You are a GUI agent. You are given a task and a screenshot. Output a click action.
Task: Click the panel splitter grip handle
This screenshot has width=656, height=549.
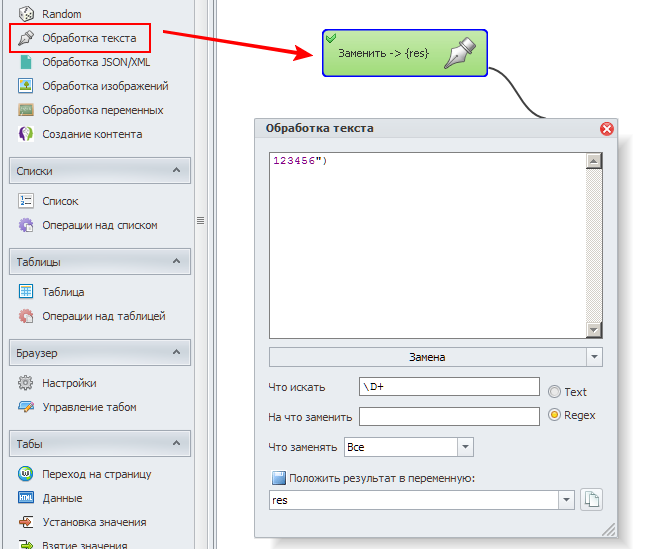click(x=200, y=221)
